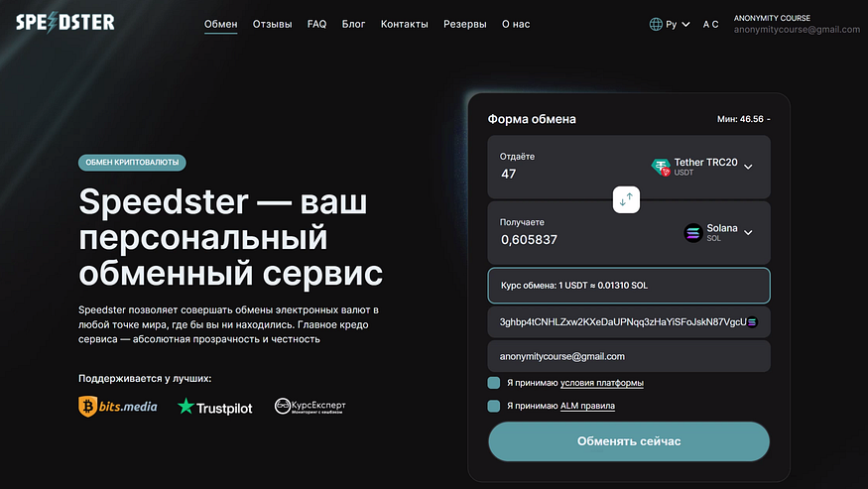Screen dimensions: 868x489
Task: Open the Trustpilot partner logo
Action: pyautogui.click(x=215, y=407)
